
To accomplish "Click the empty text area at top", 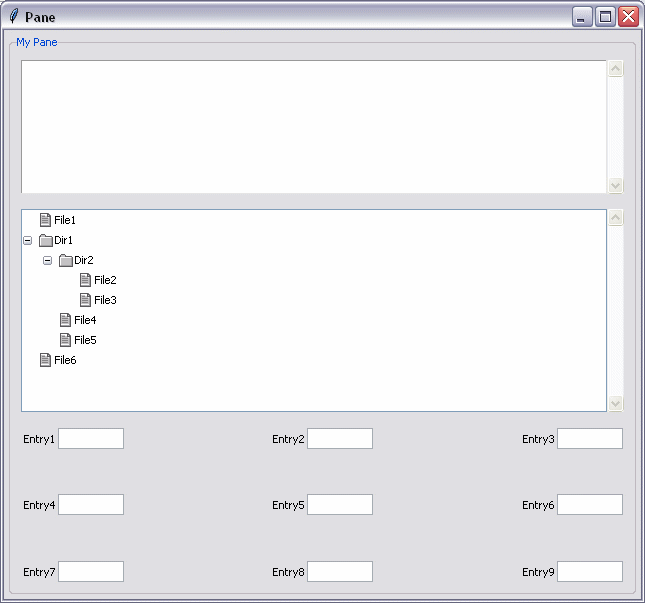I will click(313, 126).
